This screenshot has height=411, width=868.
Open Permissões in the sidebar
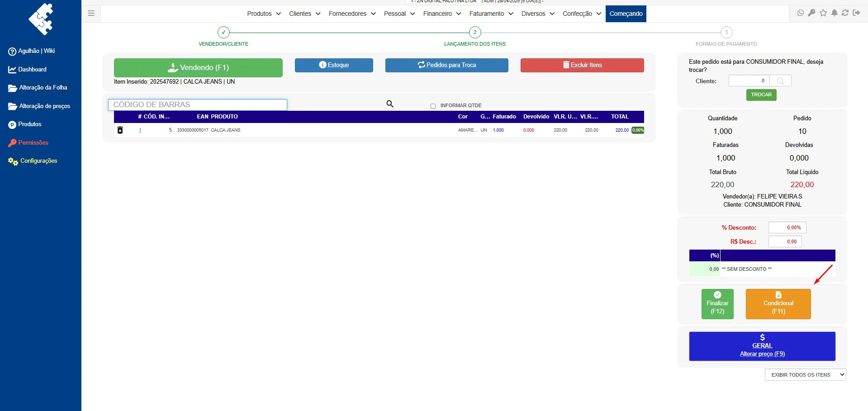coord(28,143)
